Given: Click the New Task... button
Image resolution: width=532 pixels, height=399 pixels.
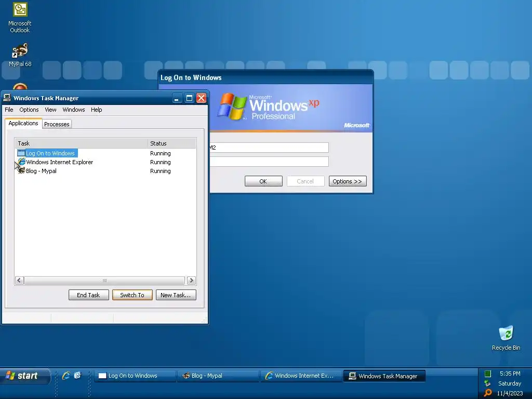Looking at the screenshot, I should [x=176, y=295].
